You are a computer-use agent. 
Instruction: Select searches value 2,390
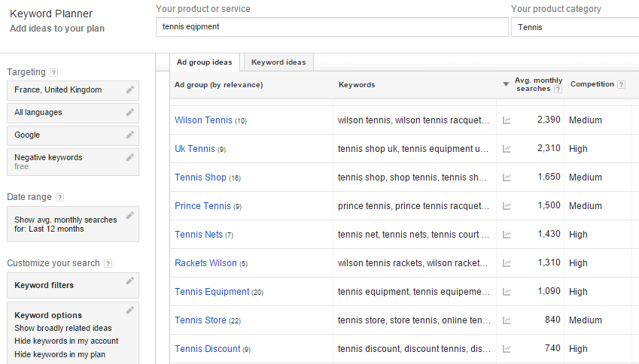pos(549,120)
